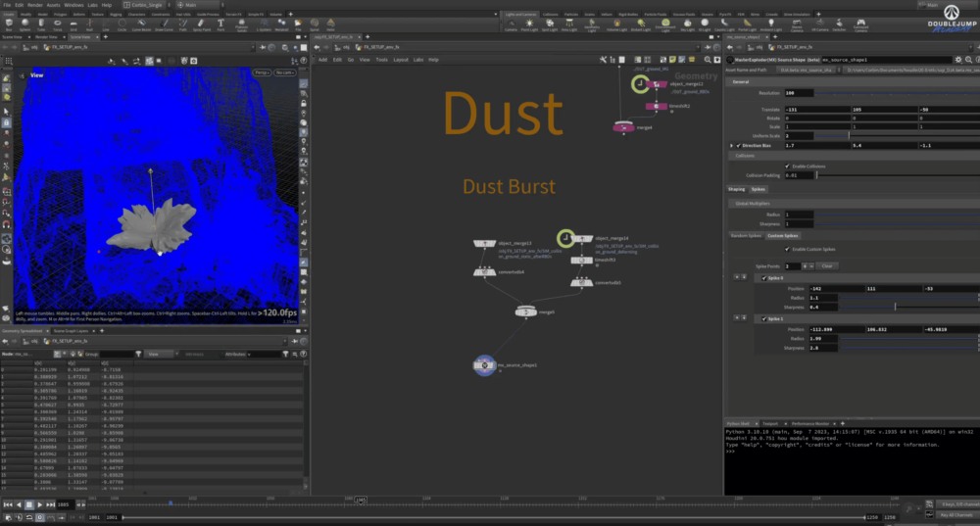
Task: Switch to the Spikes tab
Action: coord(759,189)
